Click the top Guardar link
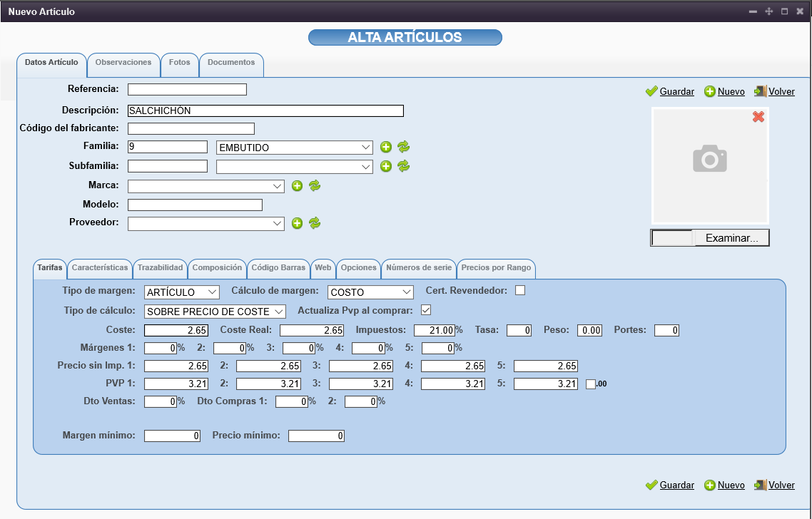This screenshot has width=812, height=519. [x=677, y=91]
